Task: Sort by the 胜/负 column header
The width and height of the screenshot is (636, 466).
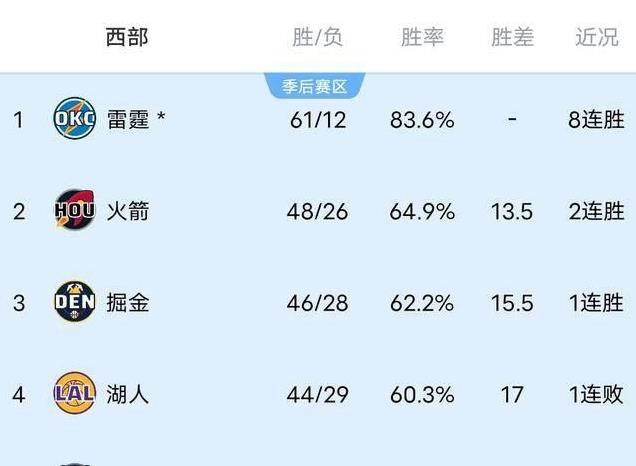Action: [317, 38]
